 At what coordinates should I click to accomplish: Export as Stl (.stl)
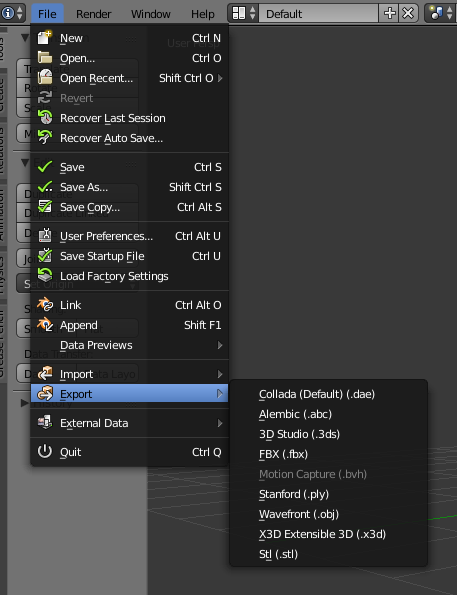328,554
